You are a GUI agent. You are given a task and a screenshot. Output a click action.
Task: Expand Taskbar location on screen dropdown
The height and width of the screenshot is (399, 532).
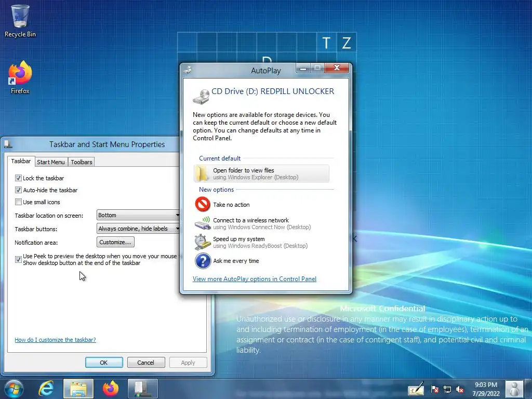(x=138, y=215)
